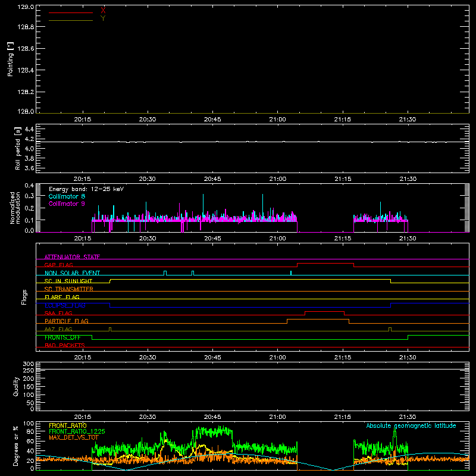Click the yellow 'FRONT_RATIO' legend label
The width and height of the screenshot is (476, 476).
(x=68, y=425)
